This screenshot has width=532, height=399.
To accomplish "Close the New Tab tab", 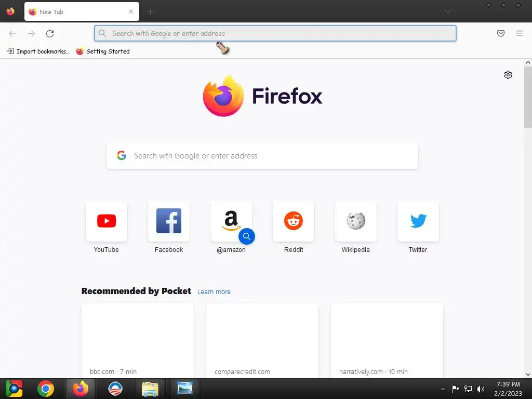I will pyautogui.click(x=131, y=11).
